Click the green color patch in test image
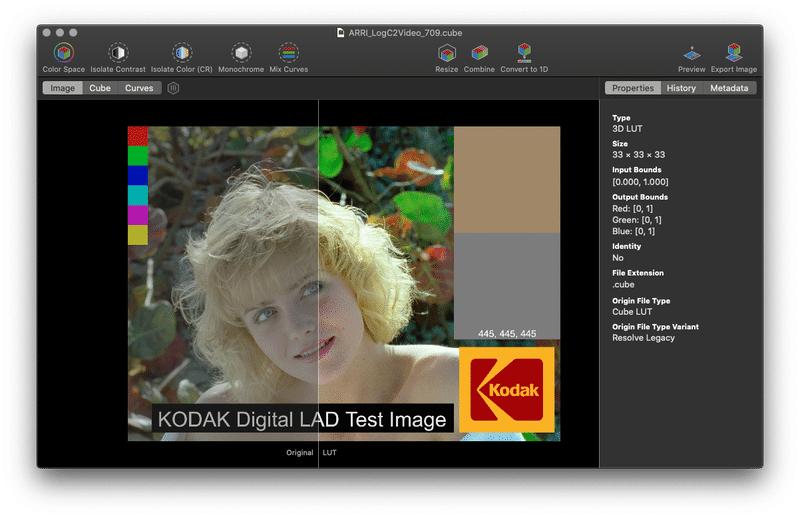 [x=138, y=156]
